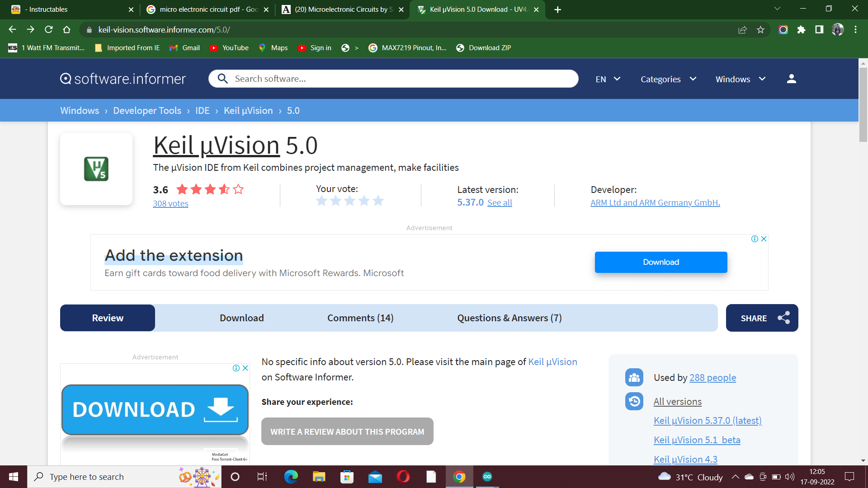Bookmark page with the star icon
This screenshot has height=488, width=868.
pos(760,30)
